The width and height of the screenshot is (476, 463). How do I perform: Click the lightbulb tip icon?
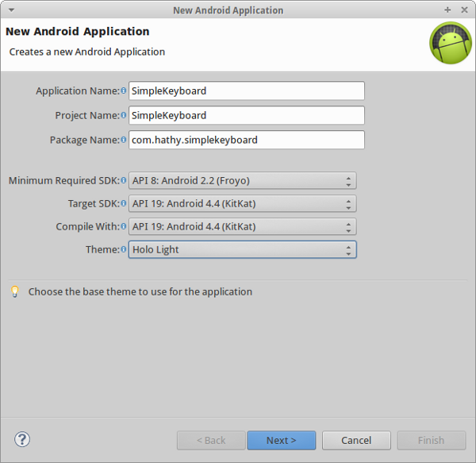pyautogui.click(x=14, y=291)
